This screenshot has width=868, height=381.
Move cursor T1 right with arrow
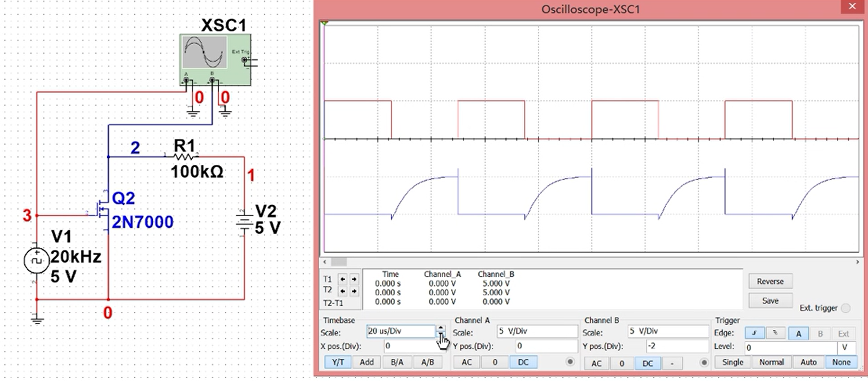[354, 279]
